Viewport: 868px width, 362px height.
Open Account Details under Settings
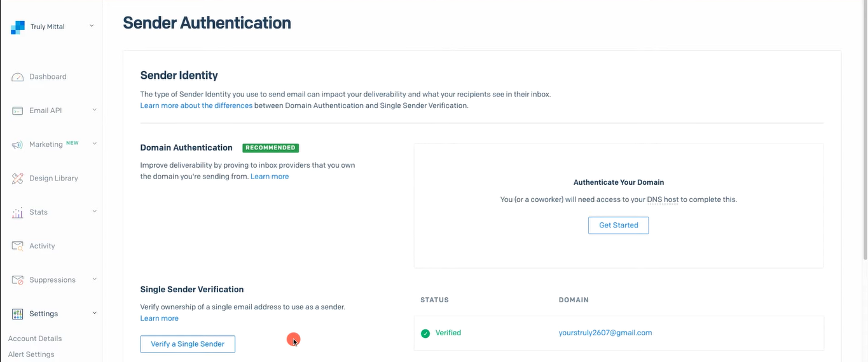[x=35, y=339]
